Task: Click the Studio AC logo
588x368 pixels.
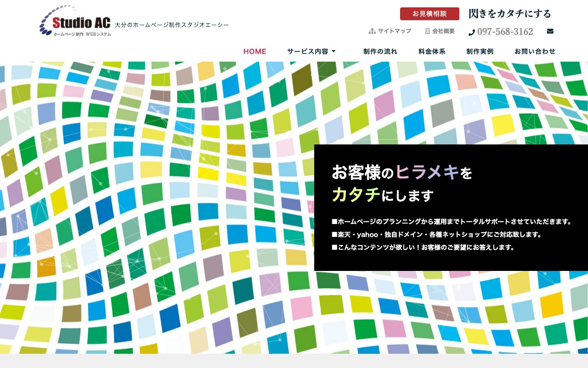Action: 75,21
